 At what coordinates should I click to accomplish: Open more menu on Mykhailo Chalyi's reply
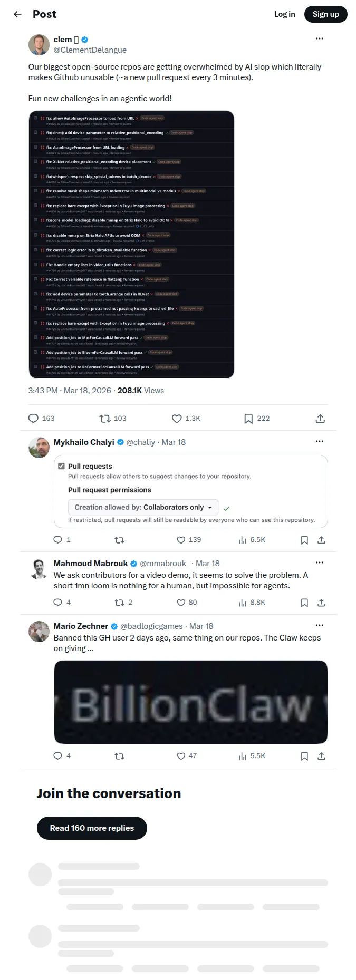[319, 441]
